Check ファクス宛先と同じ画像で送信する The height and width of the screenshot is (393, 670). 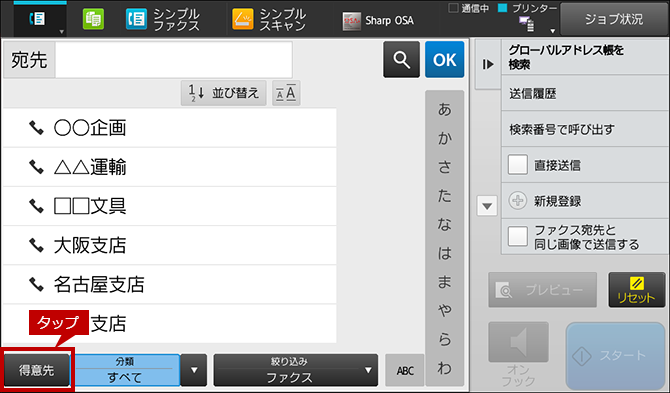point(517,237)
